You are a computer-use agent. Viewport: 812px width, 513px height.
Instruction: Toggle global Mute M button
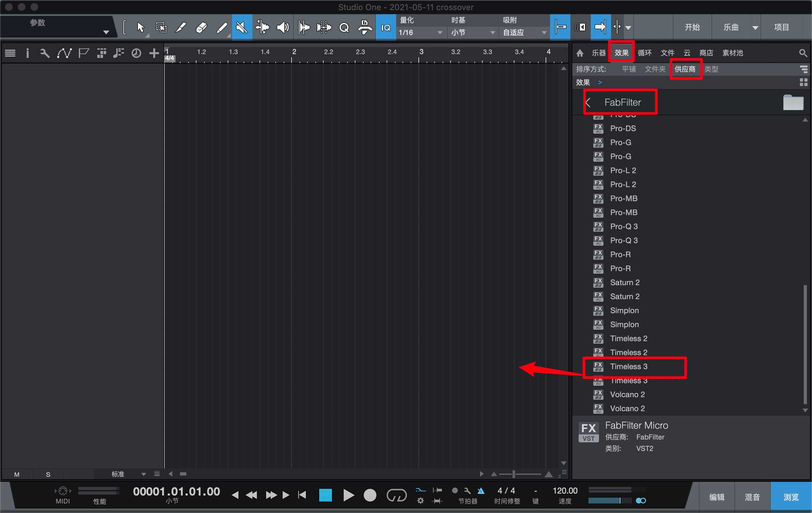(x=17, y=474)
